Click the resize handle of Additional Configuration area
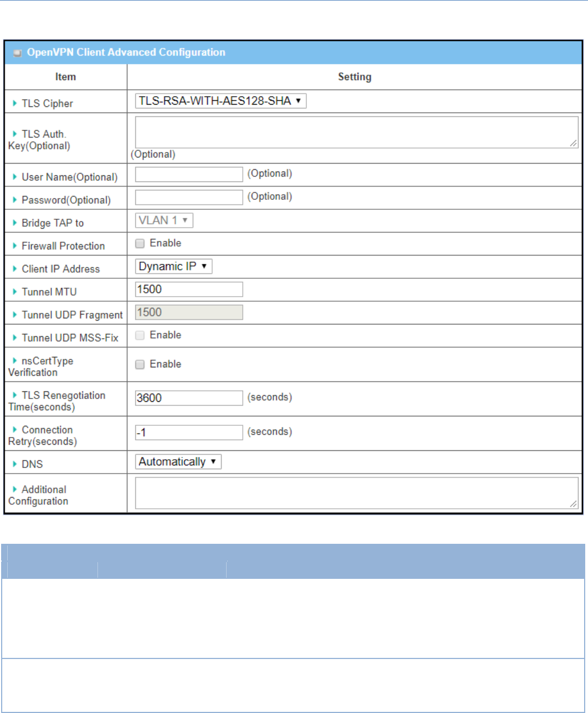The width and height of the screenshot is (588, 713). click(x=574, y=504)
